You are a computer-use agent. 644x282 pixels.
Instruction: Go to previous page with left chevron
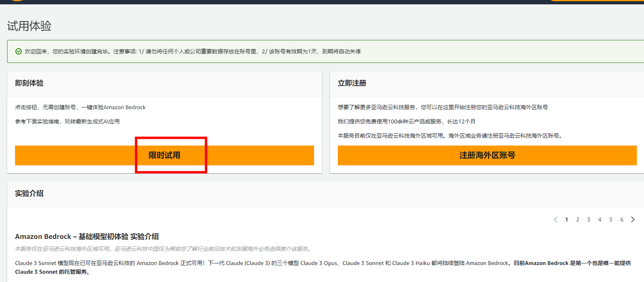pyautogui.click(x=555, y=220)
